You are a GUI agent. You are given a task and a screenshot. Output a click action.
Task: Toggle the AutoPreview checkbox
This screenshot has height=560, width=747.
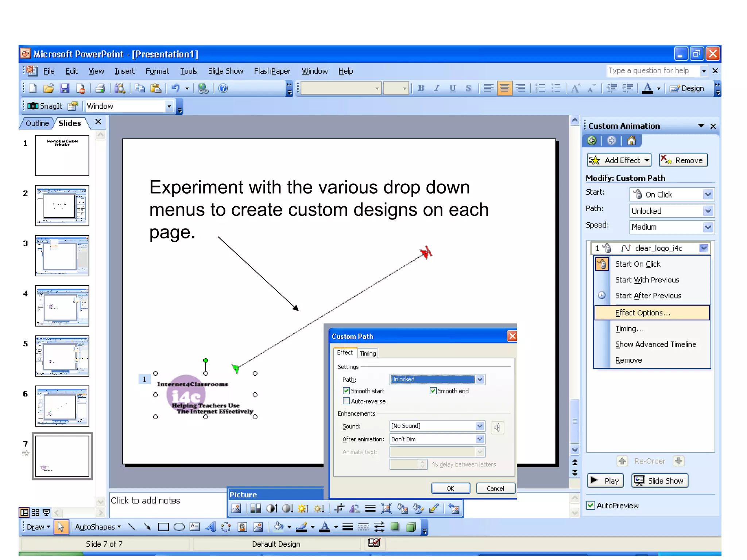(591, 505)
